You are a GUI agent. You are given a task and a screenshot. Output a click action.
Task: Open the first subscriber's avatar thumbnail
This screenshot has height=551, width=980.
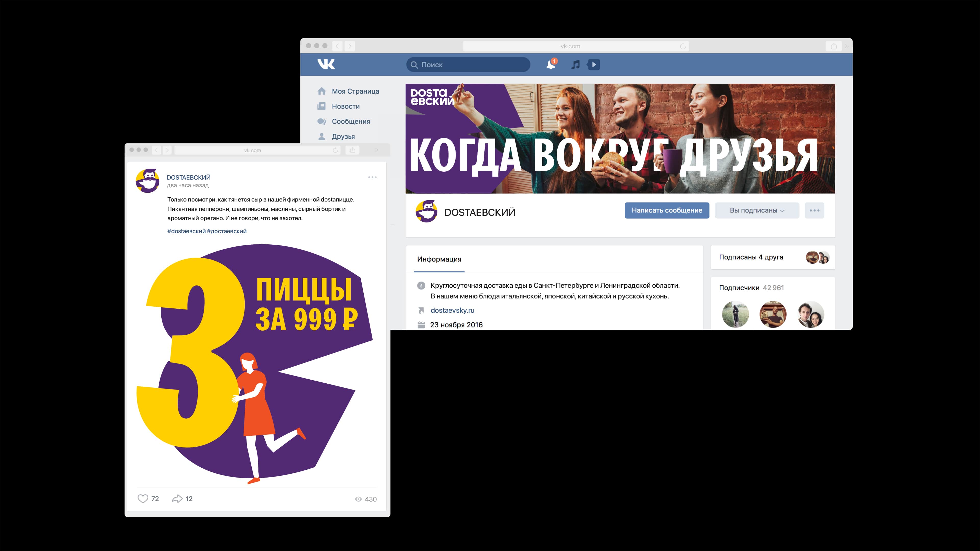[x=735, y=314]
